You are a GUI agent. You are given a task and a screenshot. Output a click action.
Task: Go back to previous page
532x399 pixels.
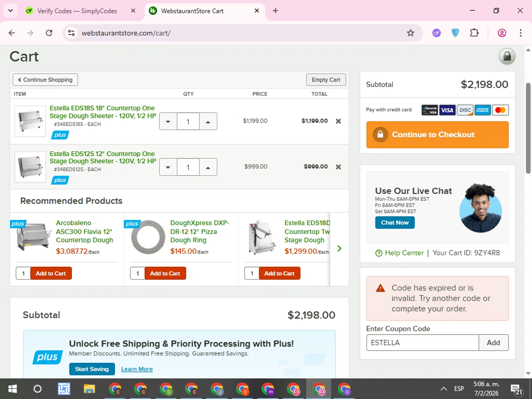[12, 33]
